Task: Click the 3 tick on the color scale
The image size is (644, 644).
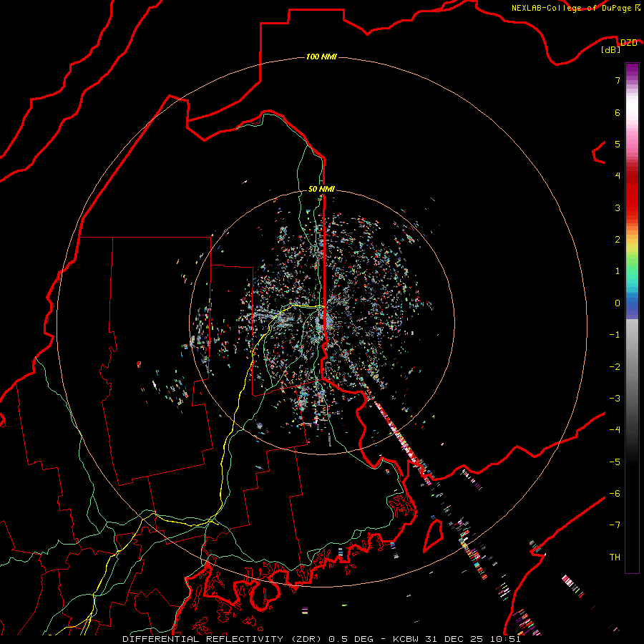Action: pyautogui.click(x=618, y=208)
